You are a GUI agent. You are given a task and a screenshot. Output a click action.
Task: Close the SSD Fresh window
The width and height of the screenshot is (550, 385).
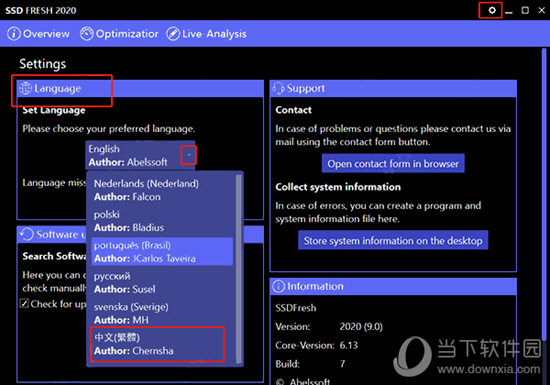coord(542,10)
